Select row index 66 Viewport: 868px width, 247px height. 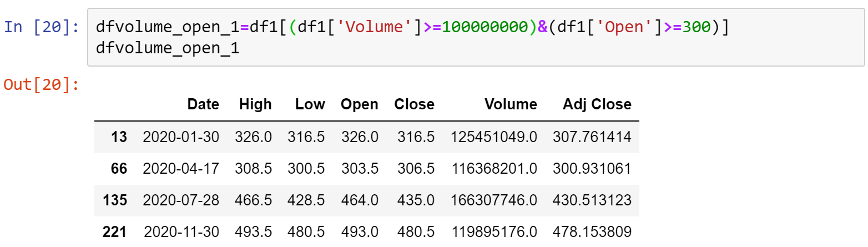[x=118, y=168]
